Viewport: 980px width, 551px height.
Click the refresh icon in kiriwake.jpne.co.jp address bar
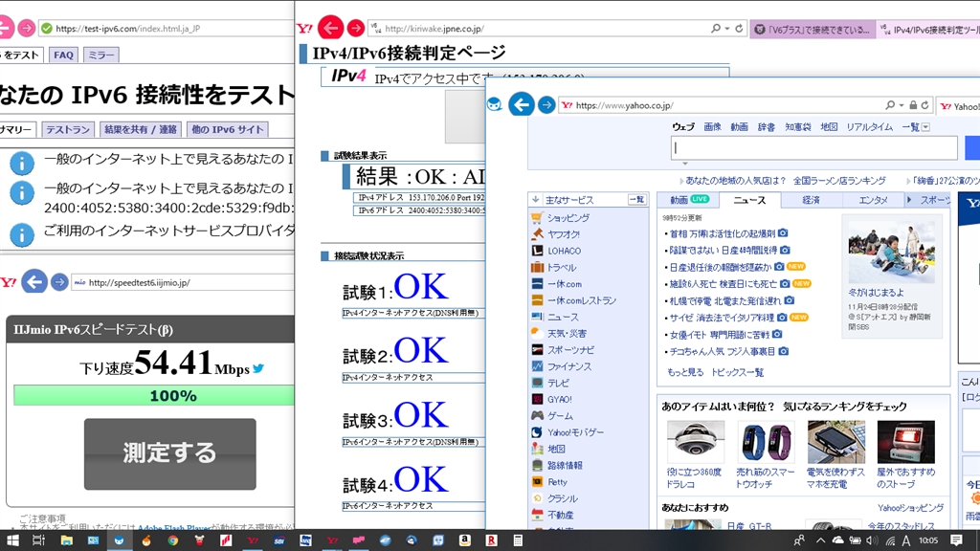(739, 29)
